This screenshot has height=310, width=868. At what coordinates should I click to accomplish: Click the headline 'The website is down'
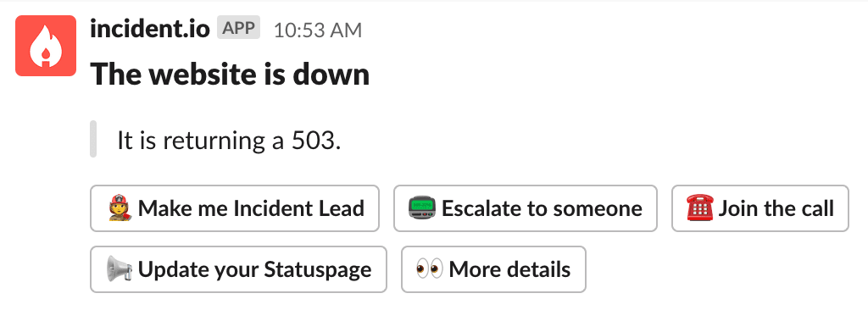tap(230, 74)
